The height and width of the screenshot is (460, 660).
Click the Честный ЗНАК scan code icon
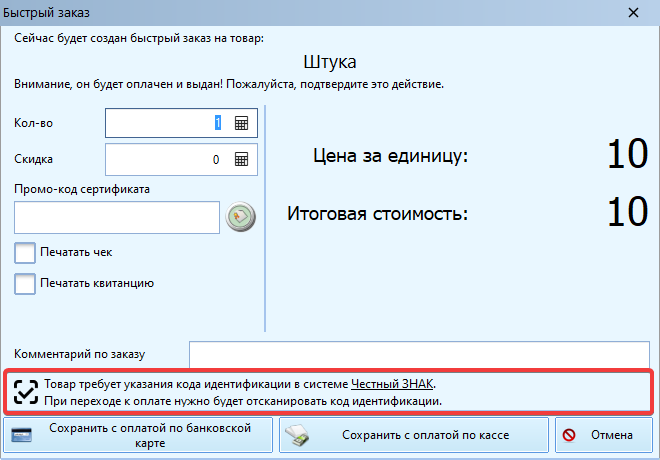(x=27, y=391)
